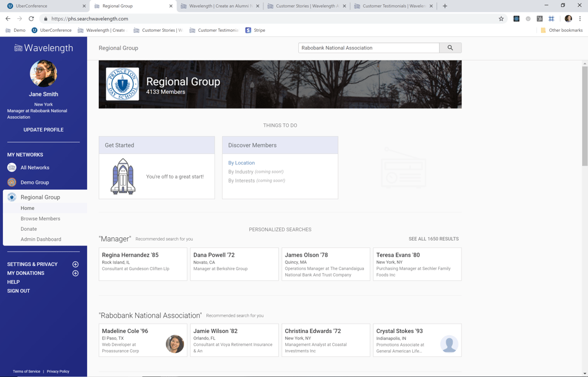Switch to Wavelength Create an Alumni tab
This screenshot has height=377, width=588.
click(x=220, y=6)
